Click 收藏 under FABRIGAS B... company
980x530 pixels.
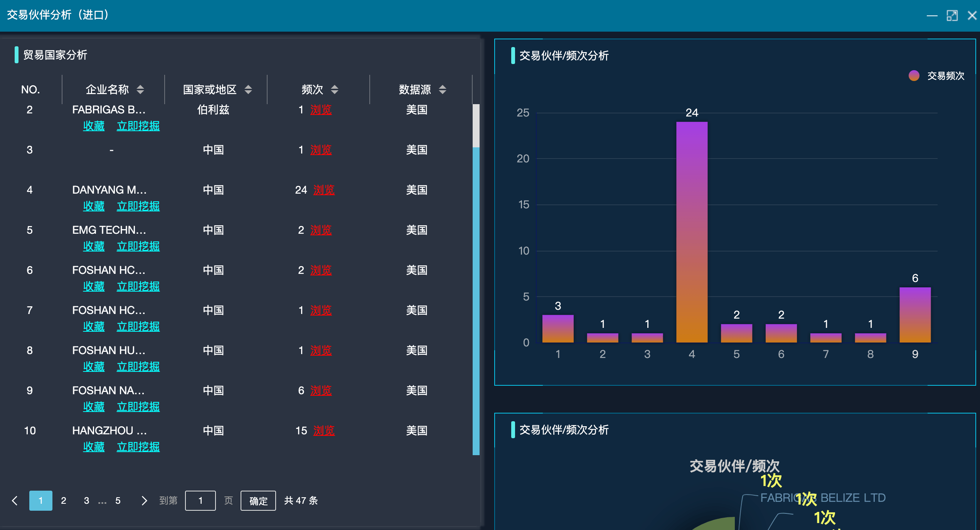pos(94,126)
